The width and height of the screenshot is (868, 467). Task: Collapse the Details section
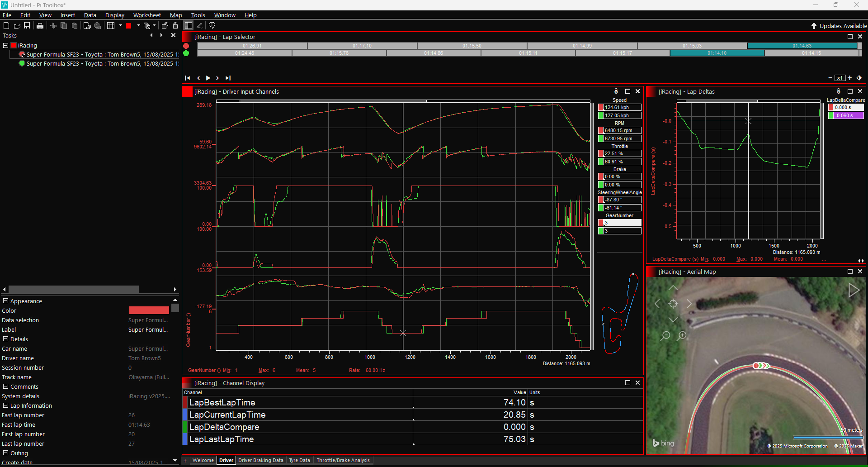5,339
